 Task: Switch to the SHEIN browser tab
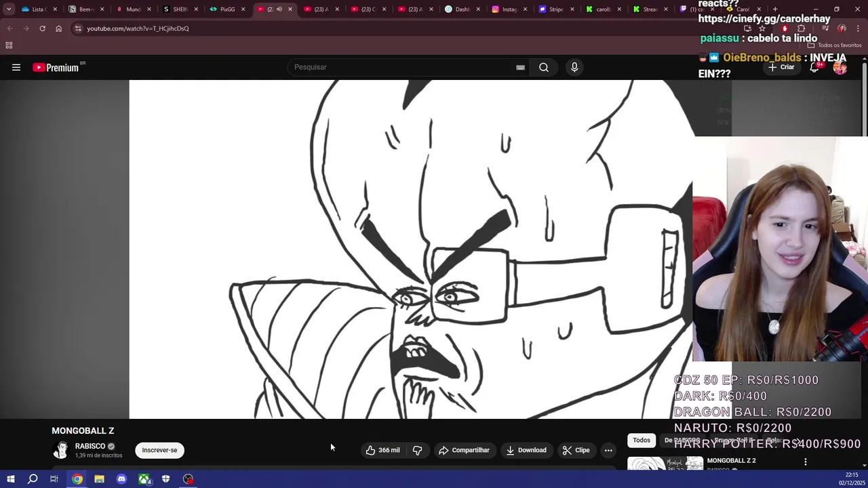pos(180,9)
